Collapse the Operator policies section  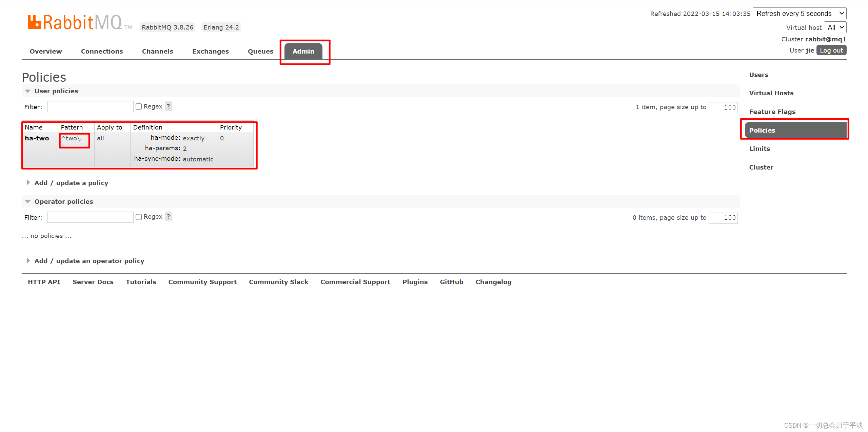click(63, 201)
